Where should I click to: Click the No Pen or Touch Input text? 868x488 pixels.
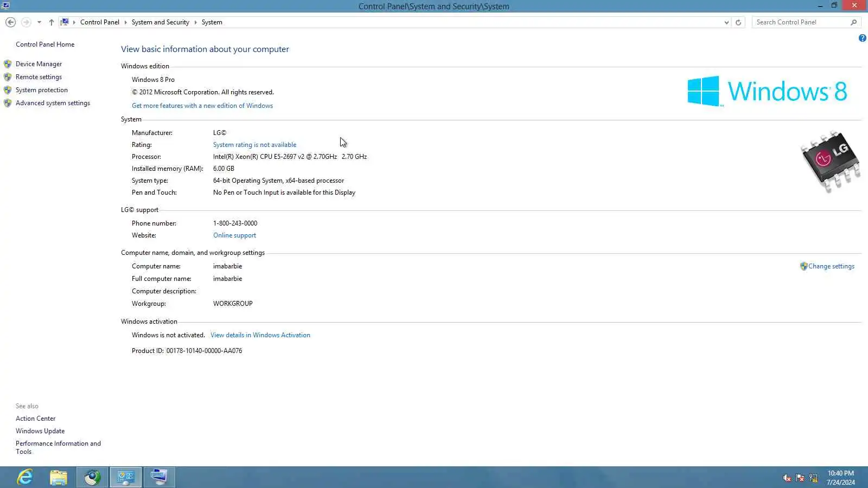tap(284, 192)
